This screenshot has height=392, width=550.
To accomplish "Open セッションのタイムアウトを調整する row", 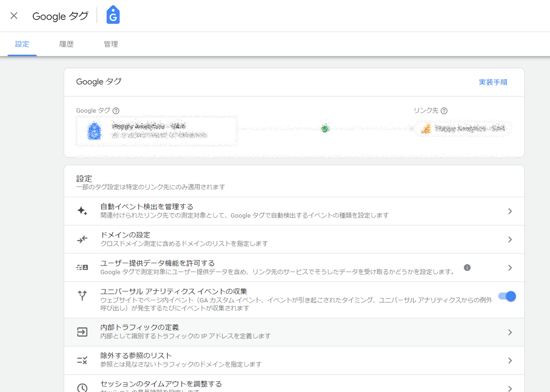I will (x=294, y=383).
